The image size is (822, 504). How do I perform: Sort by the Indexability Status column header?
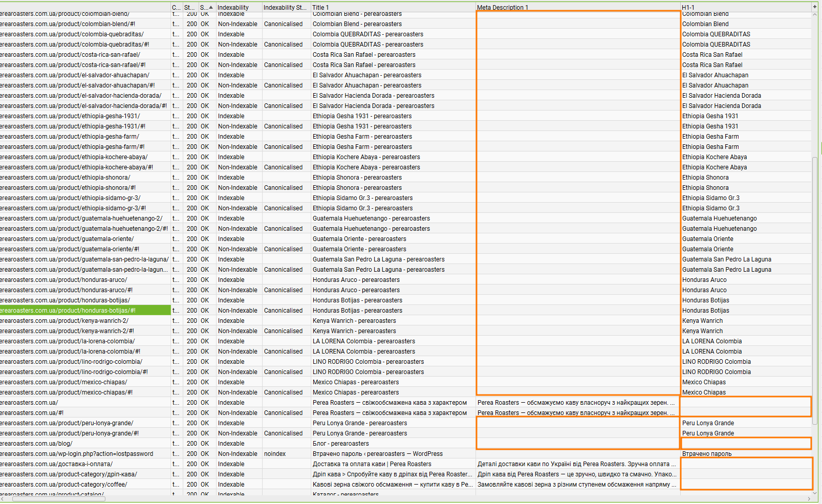pos(285,7)
